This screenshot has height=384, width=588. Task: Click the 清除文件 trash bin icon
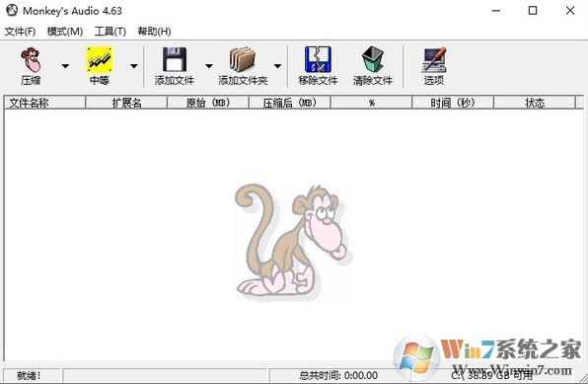(x=373, y=59)
